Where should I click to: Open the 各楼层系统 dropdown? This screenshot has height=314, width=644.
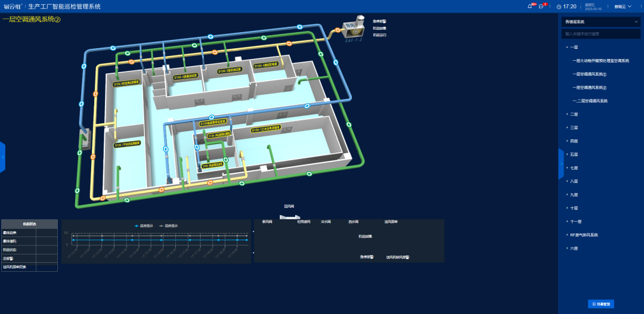click(601, 21)
